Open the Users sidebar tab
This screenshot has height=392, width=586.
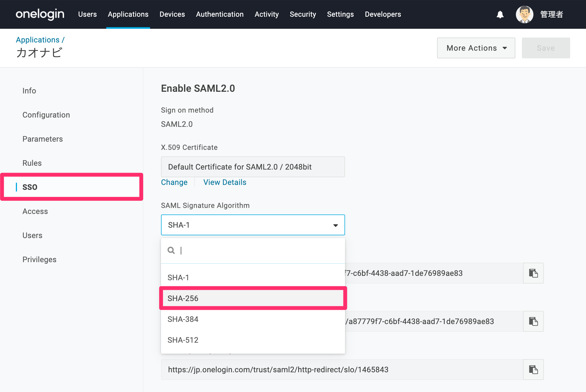pyautogui.click(x=32, y=235)
